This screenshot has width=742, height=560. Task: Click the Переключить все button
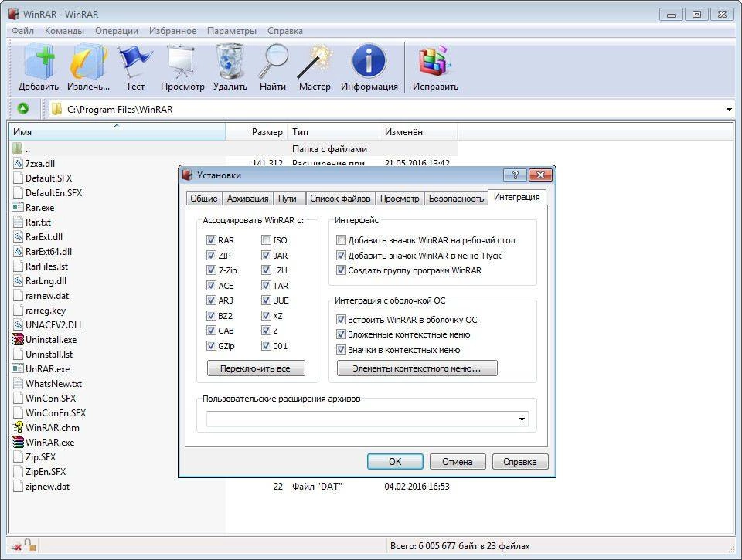tap(256, 368)
